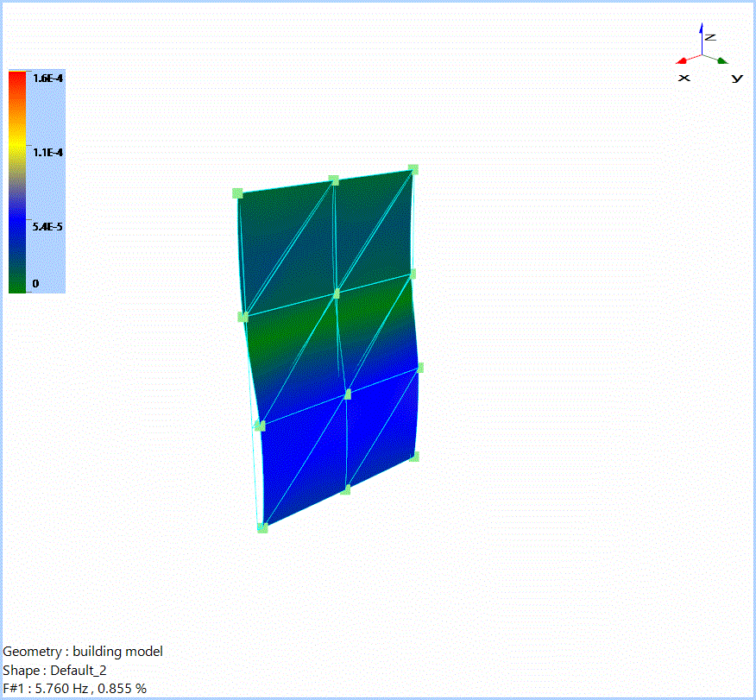The image size is (756, 700).
Task: Click the 'Geometry : building model' text
Action: [x=84, y=651]
